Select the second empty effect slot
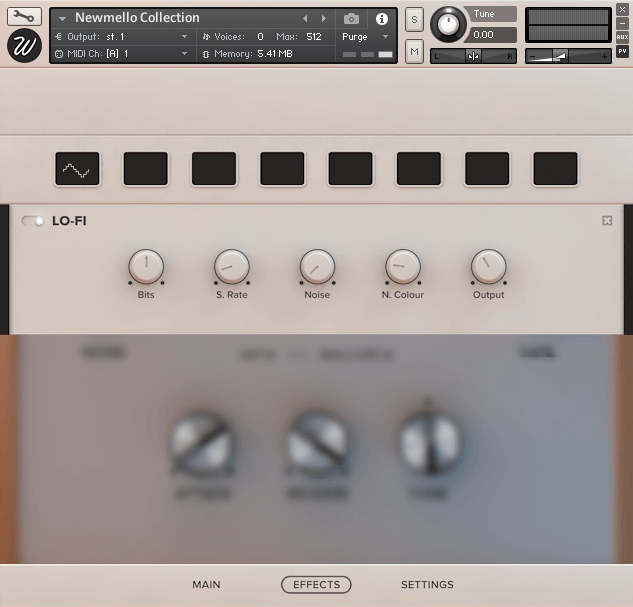Screen dimensions: 633x607 (145, 169)
